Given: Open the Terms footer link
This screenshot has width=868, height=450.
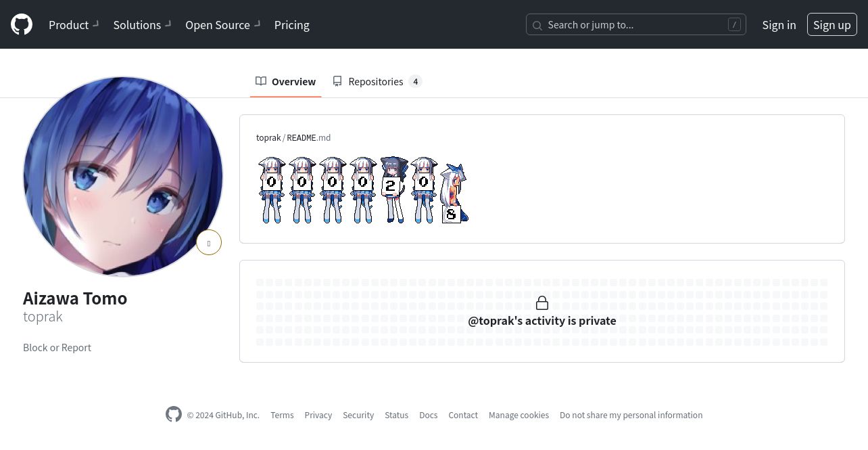Looking at the screenshot, I should click(x=282, y=415).
